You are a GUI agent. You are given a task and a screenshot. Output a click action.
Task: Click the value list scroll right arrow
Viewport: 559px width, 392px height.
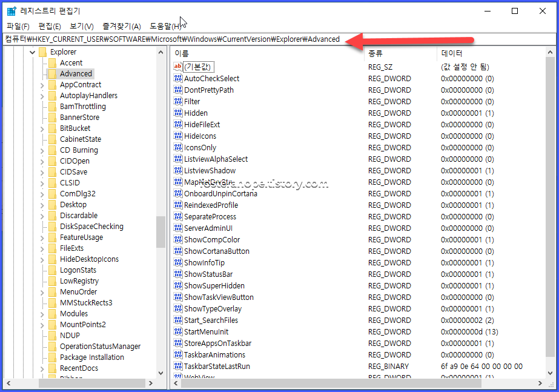click(540, 384)
